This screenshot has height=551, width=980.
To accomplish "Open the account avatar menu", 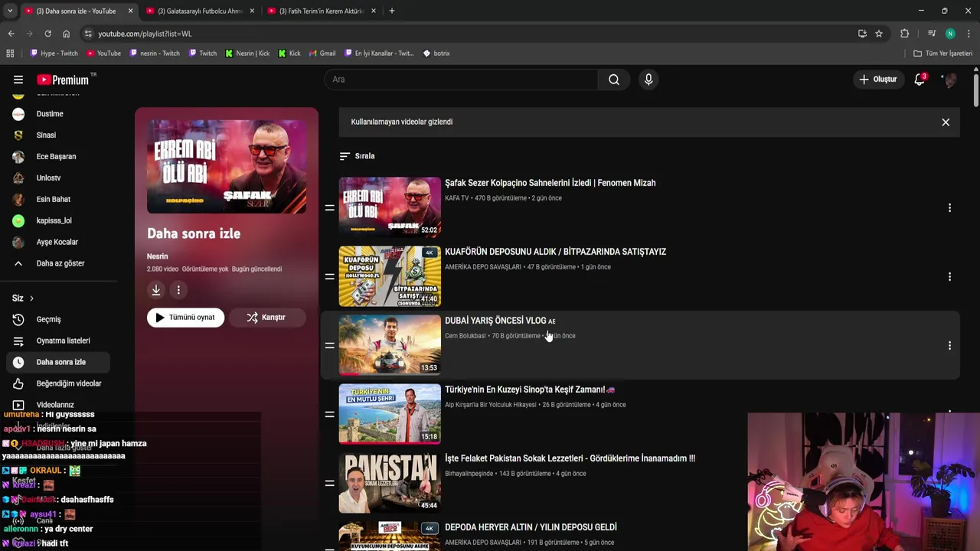I will (x=949, y=80).
